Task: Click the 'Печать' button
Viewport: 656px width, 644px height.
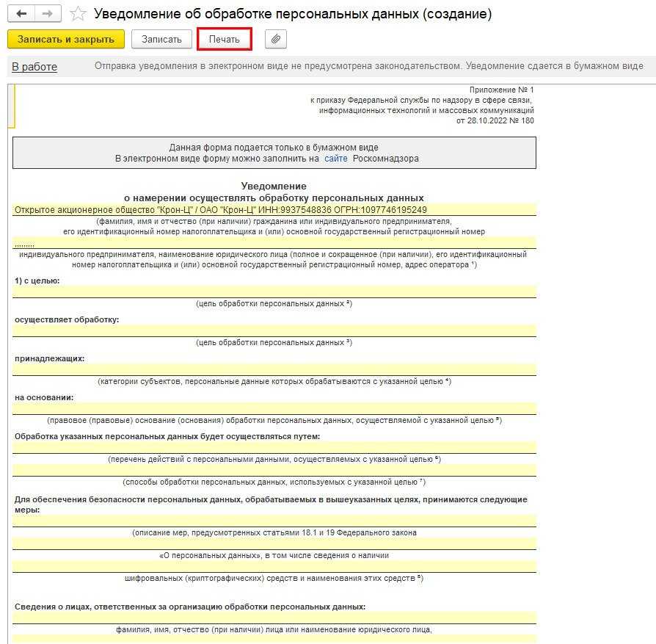Action: click(x=224, y=39)
